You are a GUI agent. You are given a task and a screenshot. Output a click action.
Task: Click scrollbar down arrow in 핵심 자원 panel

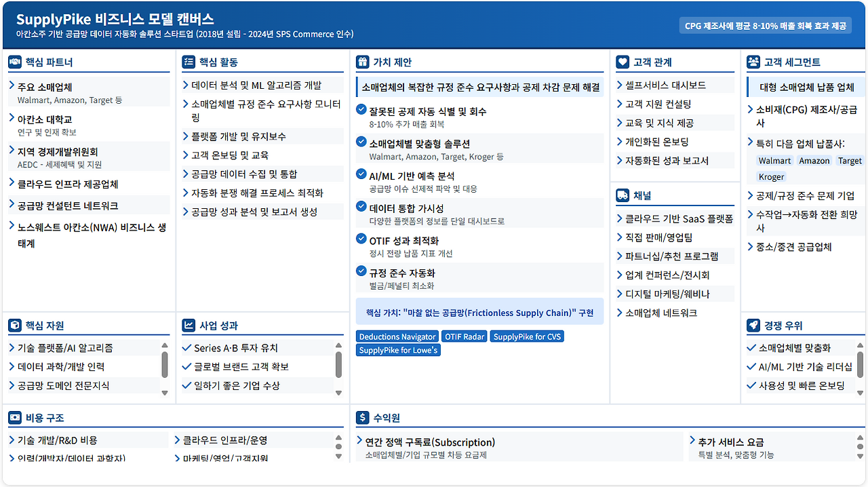coord(164,392)
